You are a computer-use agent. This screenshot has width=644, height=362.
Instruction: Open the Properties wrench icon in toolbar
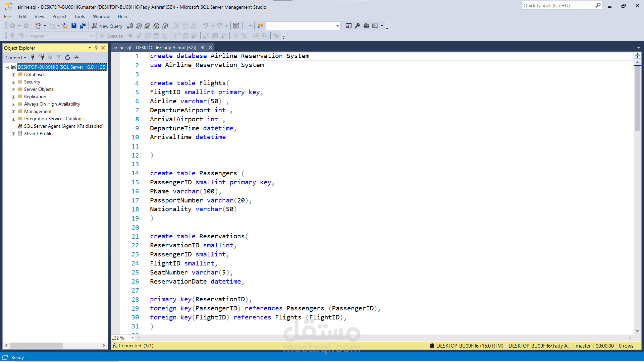358,26
